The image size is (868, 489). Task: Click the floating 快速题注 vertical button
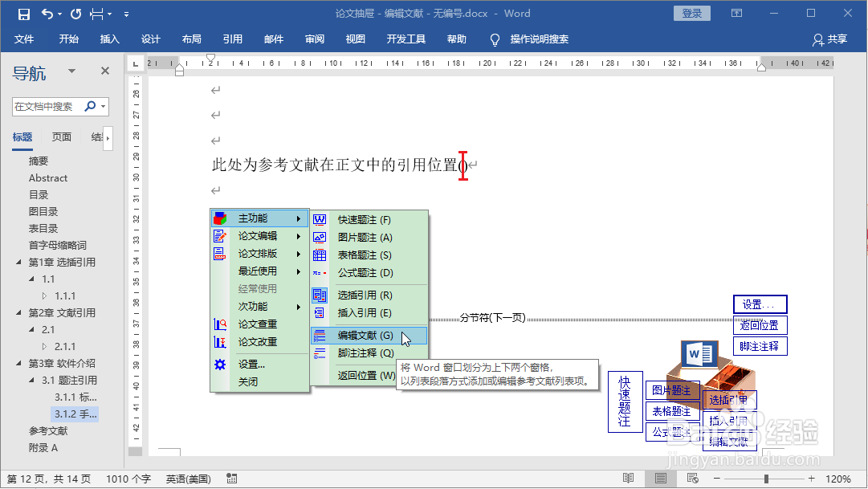tap(625, 401)
